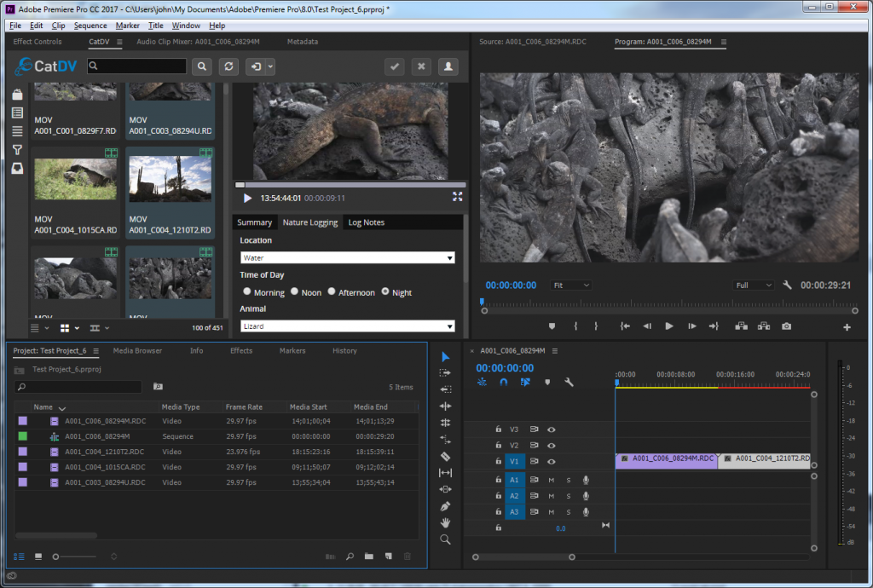Switch Project panel to icon view
The height and width of the screenshot is (588, 873).
(x=38, y=556)
